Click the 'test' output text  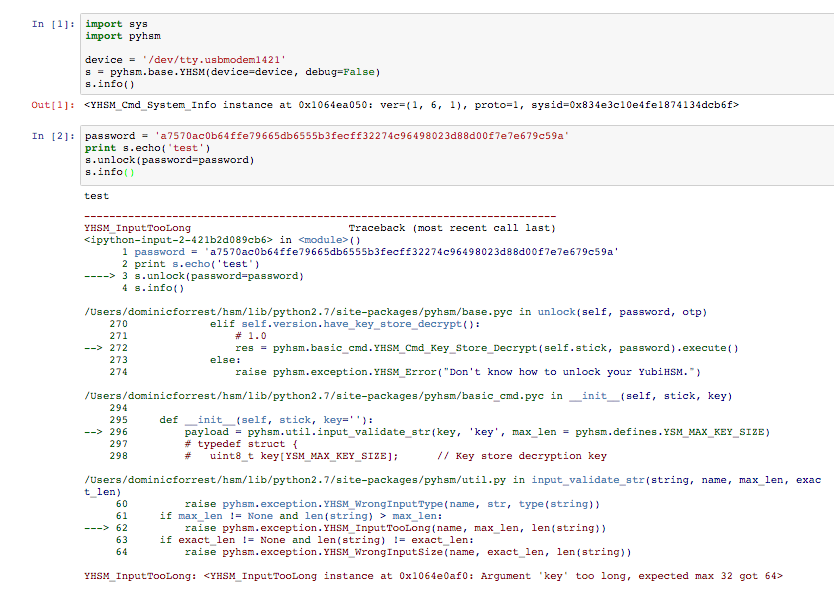96,196
